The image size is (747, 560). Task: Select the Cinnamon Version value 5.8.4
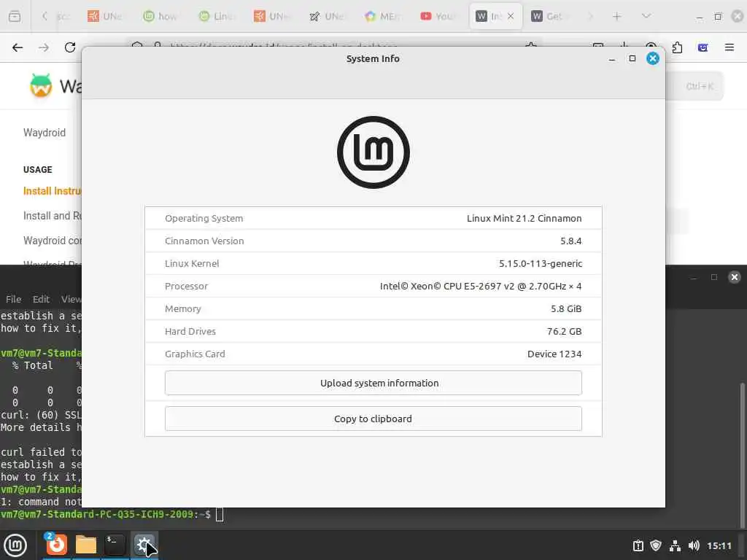570,241
